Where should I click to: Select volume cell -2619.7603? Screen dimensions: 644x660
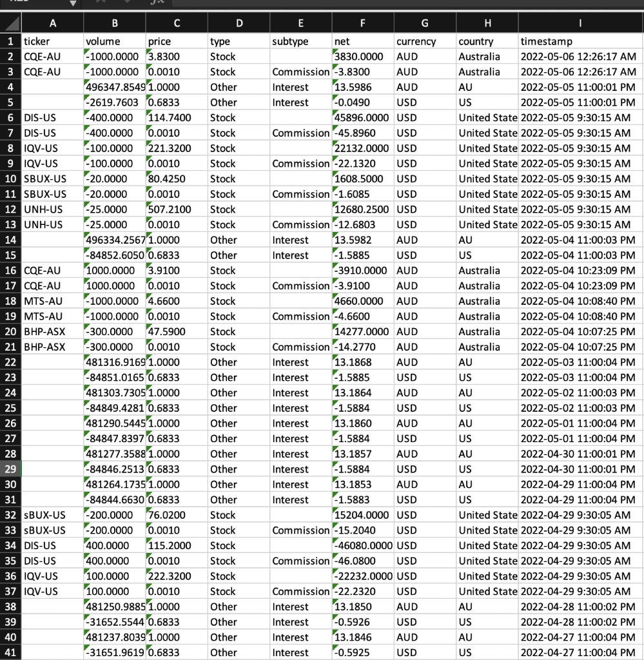click(115, 102)
